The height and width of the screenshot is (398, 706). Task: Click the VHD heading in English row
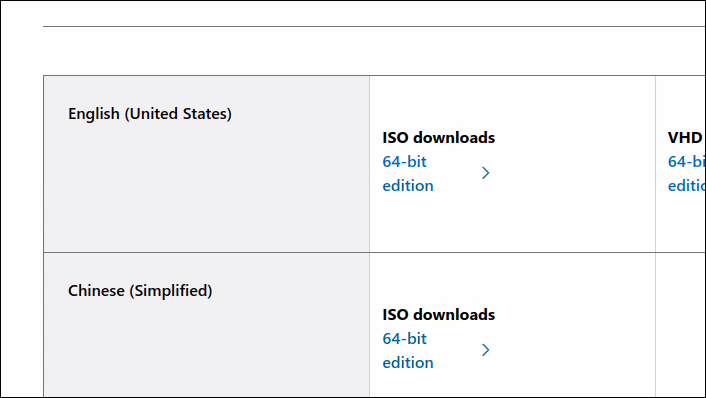685,137
